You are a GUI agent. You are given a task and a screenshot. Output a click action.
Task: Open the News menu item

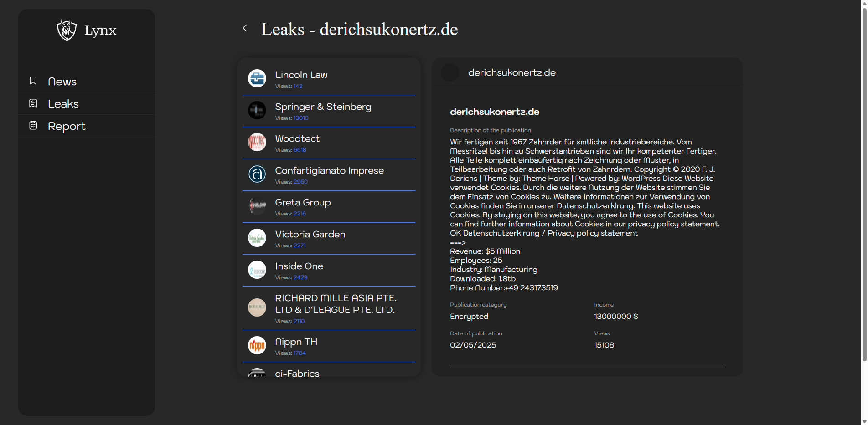click(x=62, y=82)
